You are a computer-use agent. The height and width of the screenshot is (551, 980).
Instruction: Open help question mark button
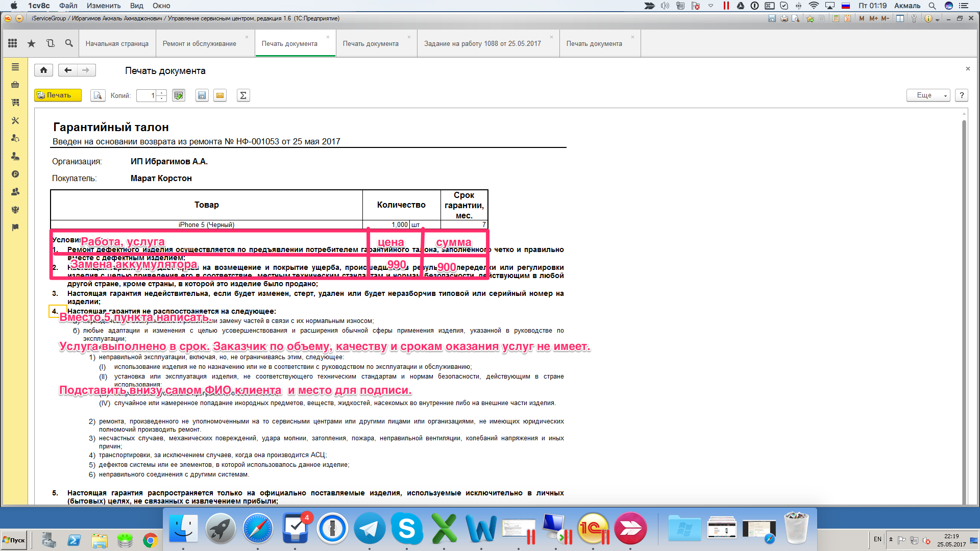962,95
